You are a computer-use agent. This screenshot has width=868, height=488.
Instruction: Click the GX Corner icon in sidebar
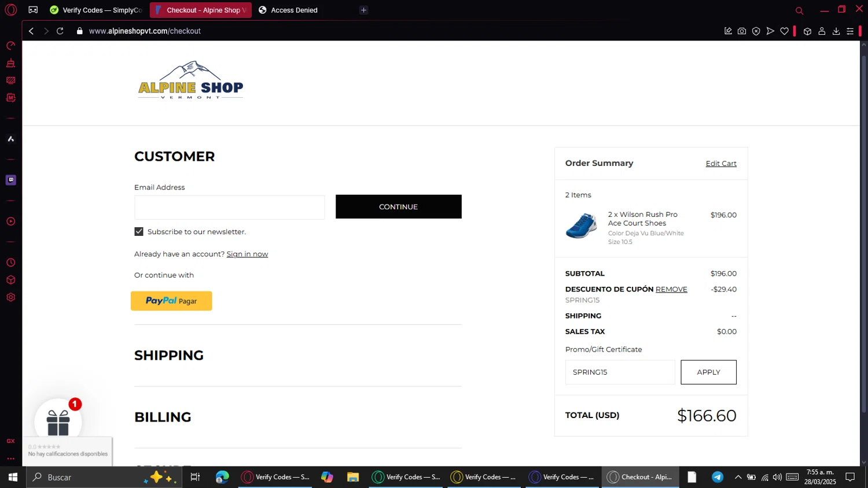pyautogui.click(x=10, y=441)
